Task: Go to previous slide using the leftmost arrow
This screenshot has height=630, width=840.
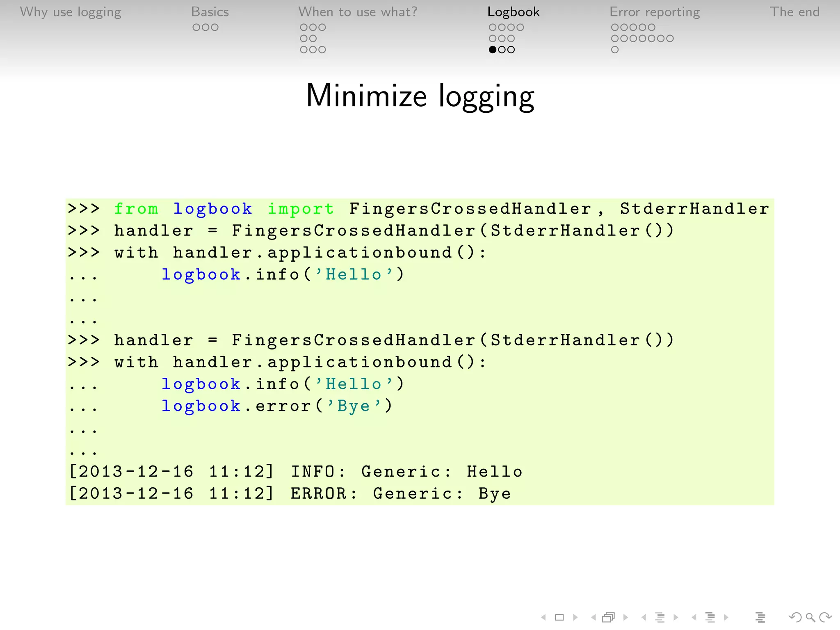Action: 543,617
